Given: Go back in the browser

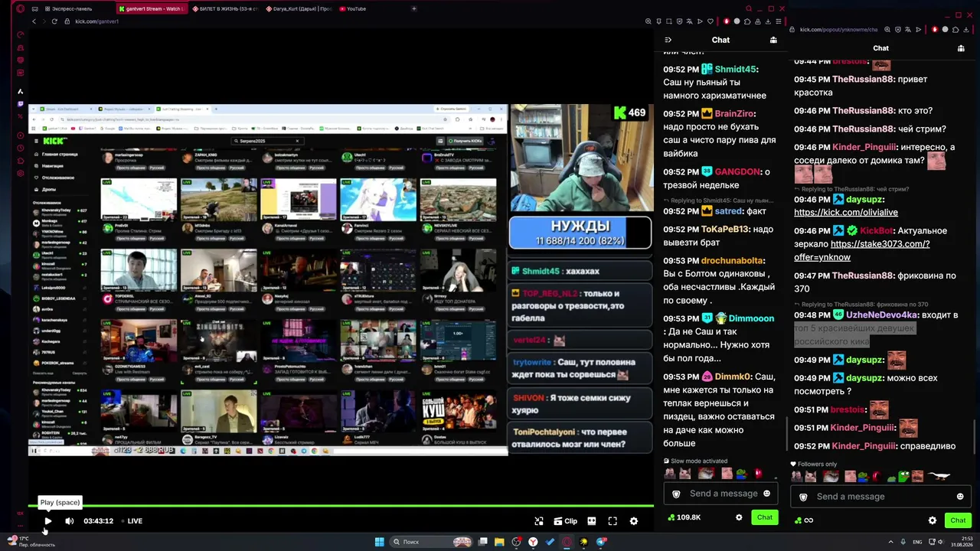Looking at the screenshot, I should (34, 21).
